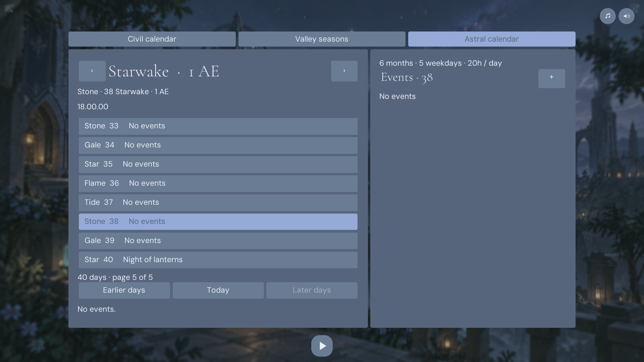Switch to the Civil calendar tab
Screen dimensions: 644x362
coord(152,39)
